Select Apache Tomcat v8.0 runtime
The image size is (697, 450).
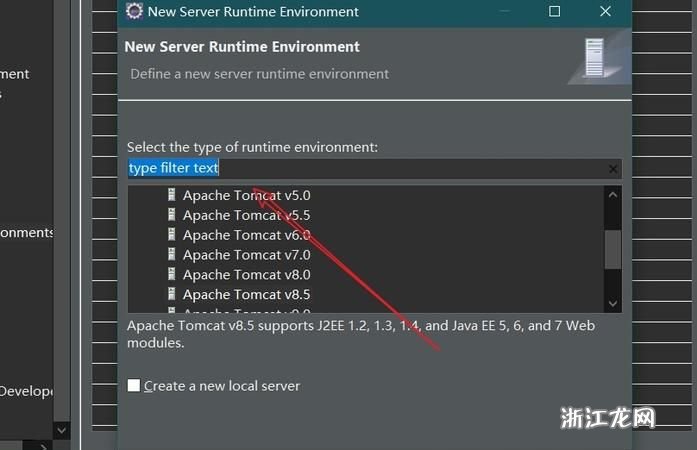pyautogui.click(x=247, y=274)
